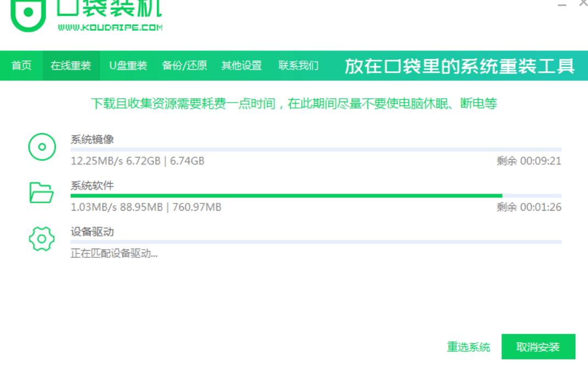Click the gear icon for 设备驱动
Screen dimensions: 588x378
(x=42, y=239)
